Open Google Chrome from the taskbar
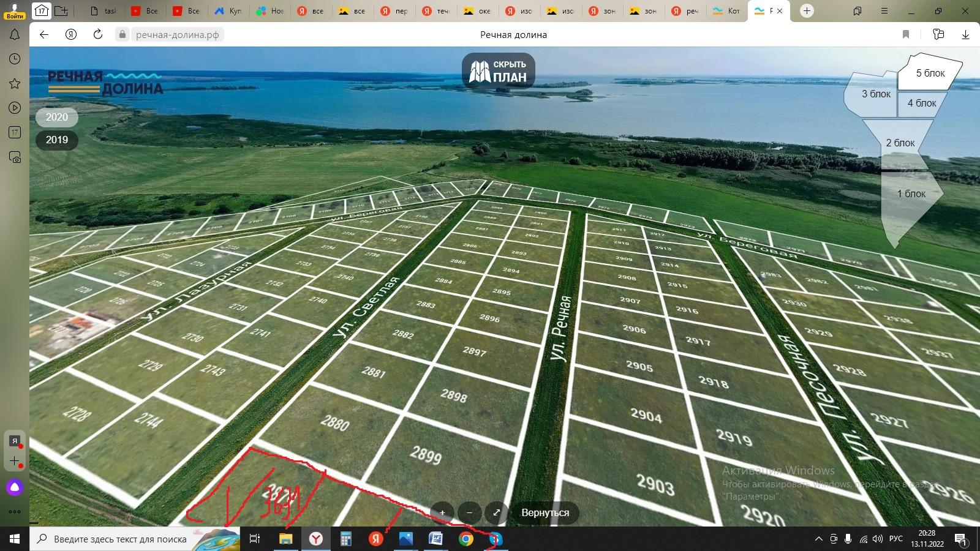 pyautogui.click(x=466, y=539)
